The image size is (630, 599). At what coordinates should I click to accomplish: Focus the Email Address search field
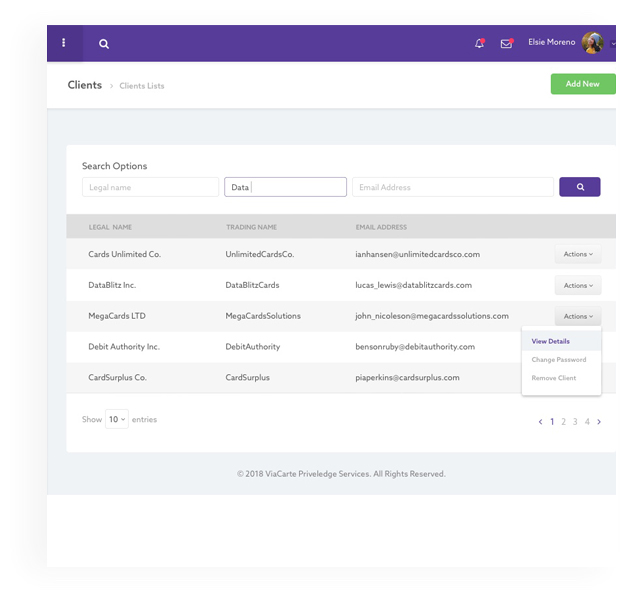[452, 187]
